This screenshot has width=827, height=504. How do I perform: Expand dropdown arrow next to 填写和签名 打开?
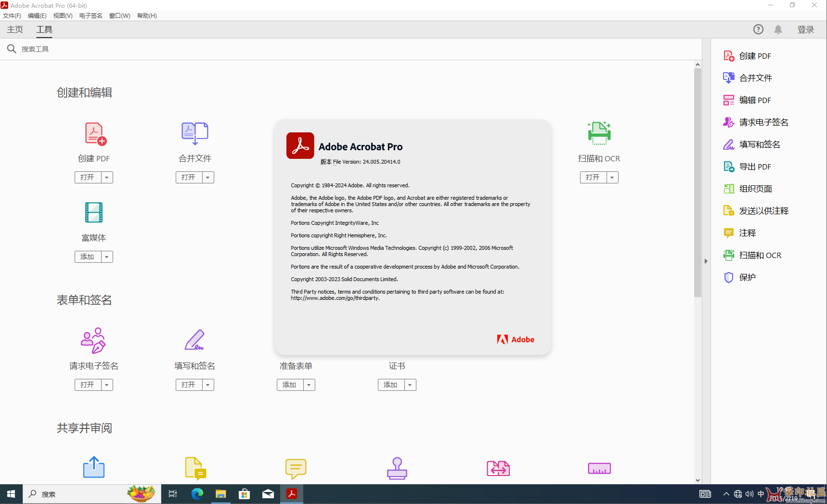pyautogui.click(x=208, y=385)
